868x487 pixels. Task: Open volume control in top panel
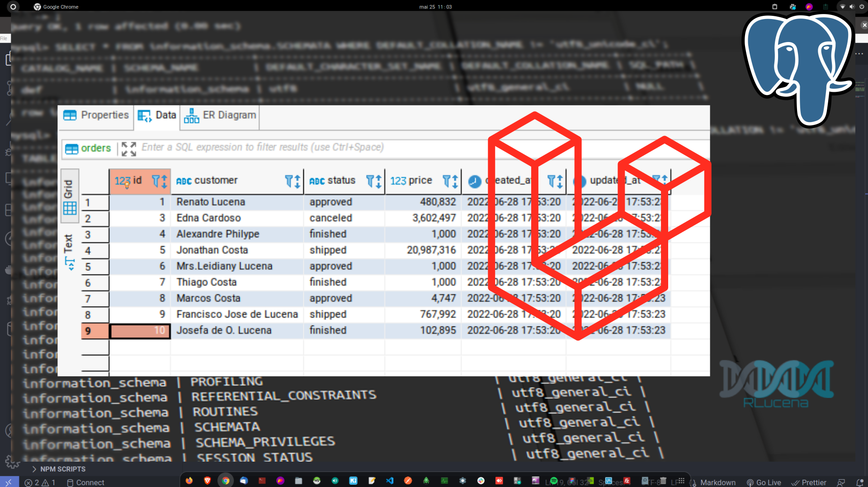click(x=852, y=6)
